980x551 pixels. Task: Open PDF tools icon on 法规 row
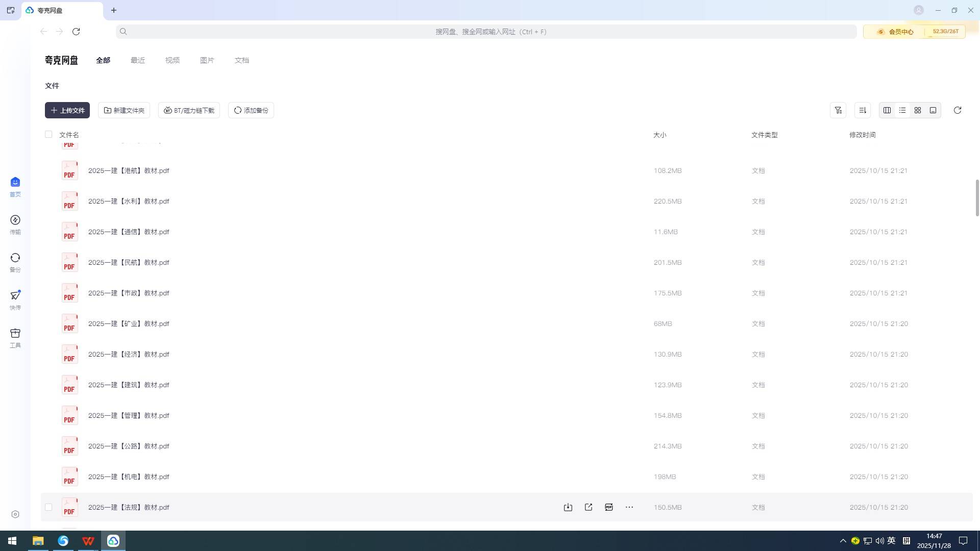(x=608, y=507)
